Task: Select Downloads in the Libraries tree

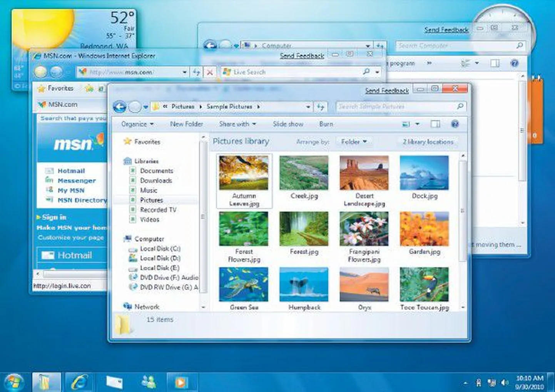Action: pyautogui.click(x=156, y=180)
